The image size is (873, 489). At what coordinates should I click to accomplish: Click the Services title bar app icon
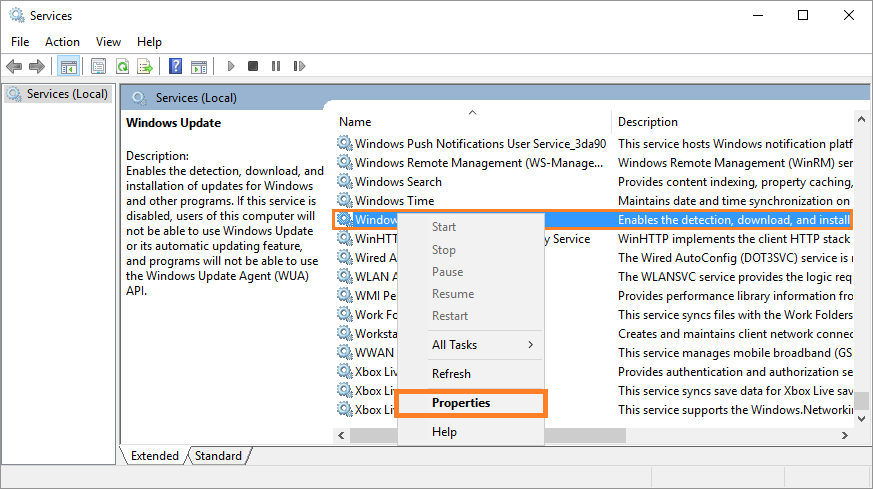click(x=17, y=16)
